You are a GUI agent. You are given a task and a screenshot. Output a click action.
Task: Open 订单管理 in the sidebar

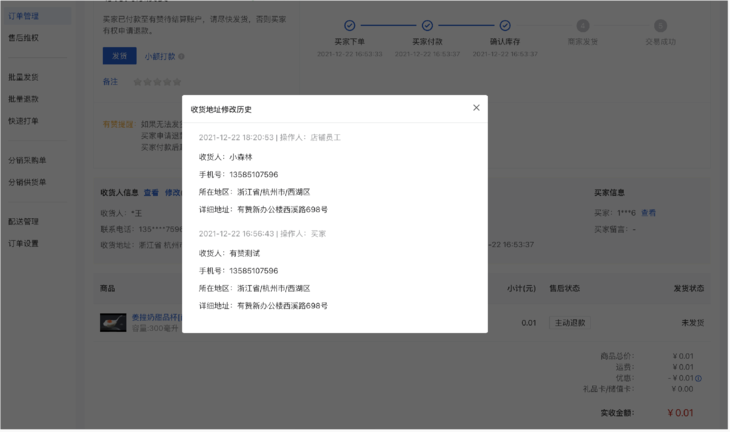24,16
